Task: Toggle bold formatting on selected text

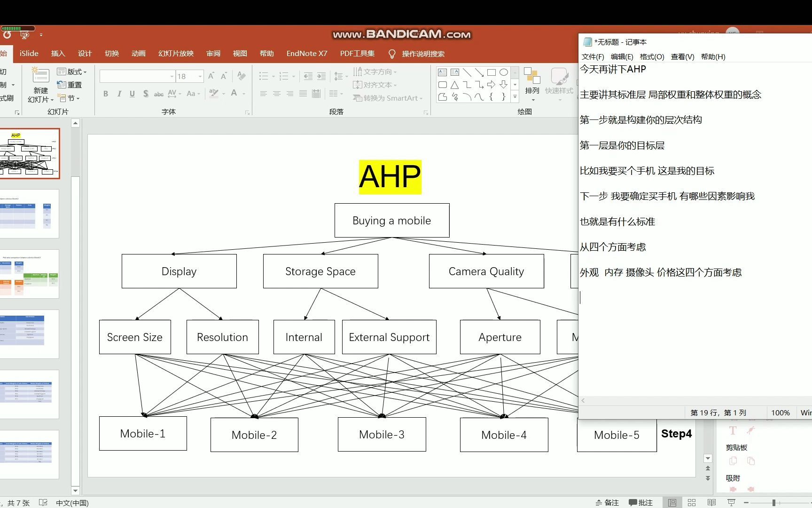Action: [105, 94]
